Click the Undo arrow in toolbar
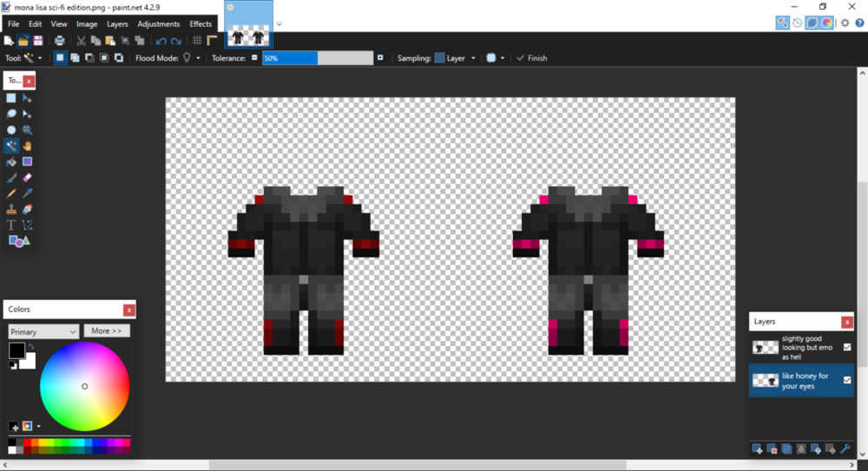 (x=161, y=41)
